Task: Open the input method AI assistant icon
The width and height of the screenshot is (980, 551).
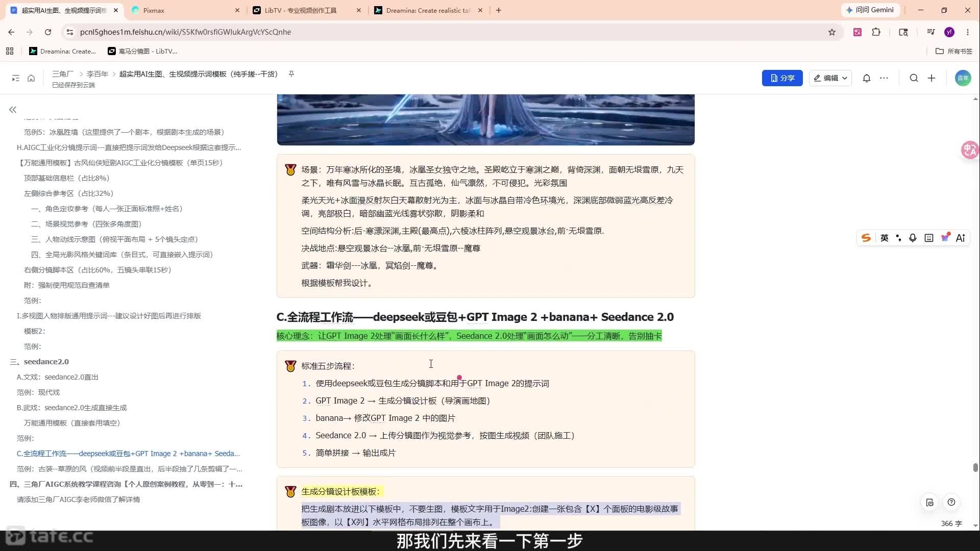Action: point(961,238)
